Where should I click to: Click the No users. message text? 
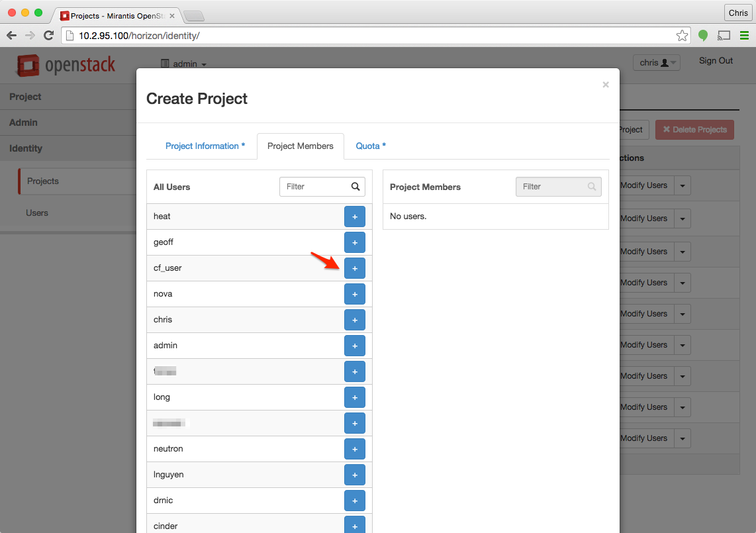tap(408, 217)
